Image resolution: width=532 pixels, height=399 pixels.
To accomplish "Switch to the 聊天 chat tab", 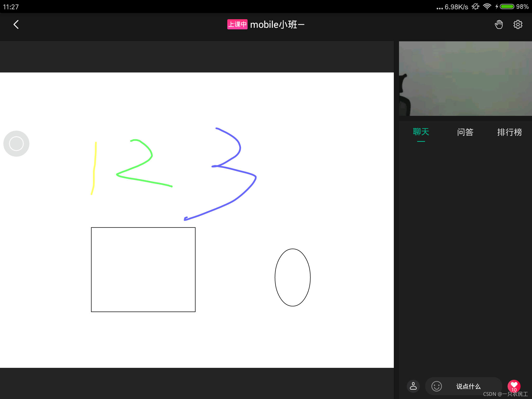I will pyautogui.click(x=421, y=132).
